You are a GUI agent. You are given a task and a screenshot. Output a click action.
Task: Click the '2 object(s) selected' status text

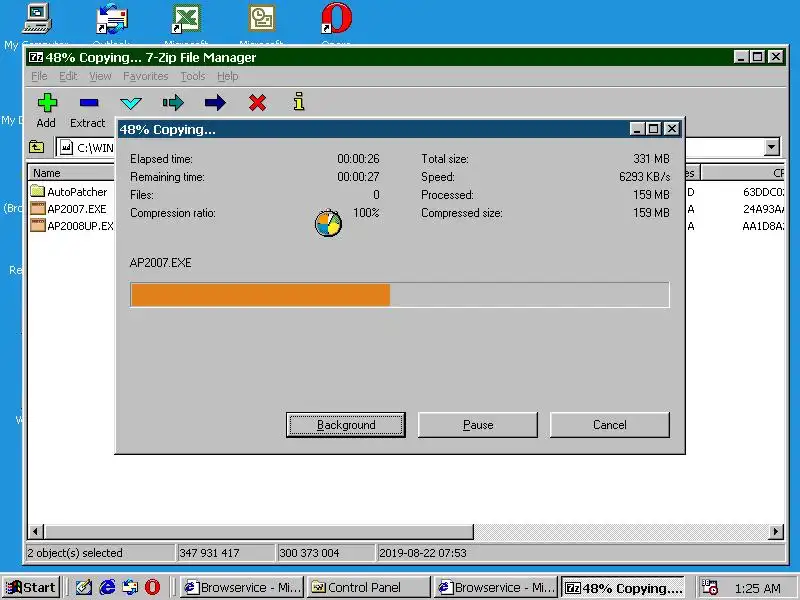[x=75, y=553]
